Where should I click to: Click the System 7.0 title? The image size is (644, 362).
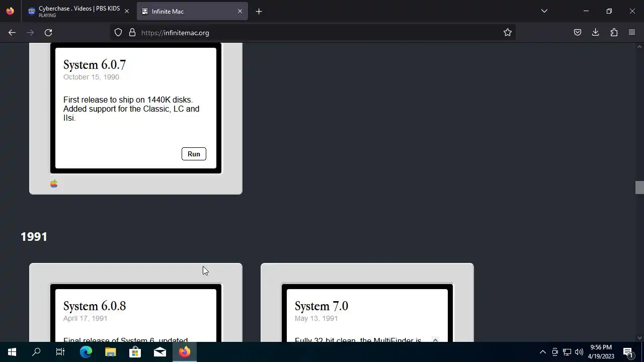click(321, 306)
